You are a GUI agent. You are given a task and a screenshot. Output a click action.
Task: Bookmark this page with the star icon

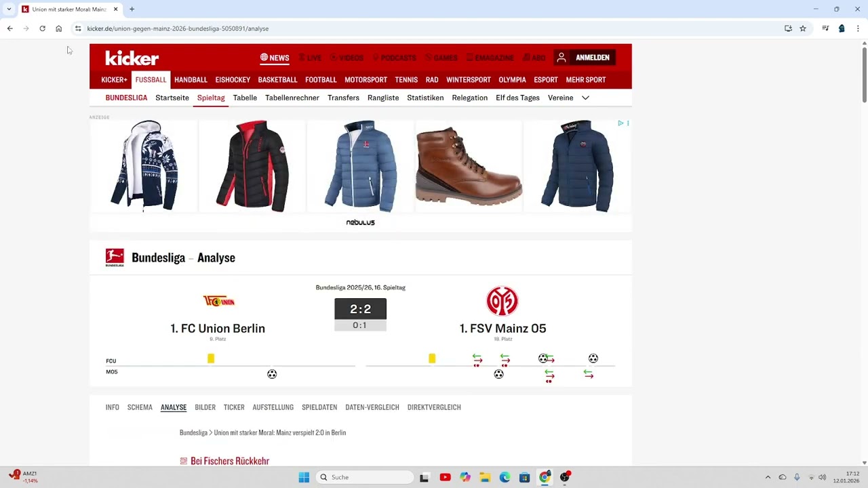(803, 28)
